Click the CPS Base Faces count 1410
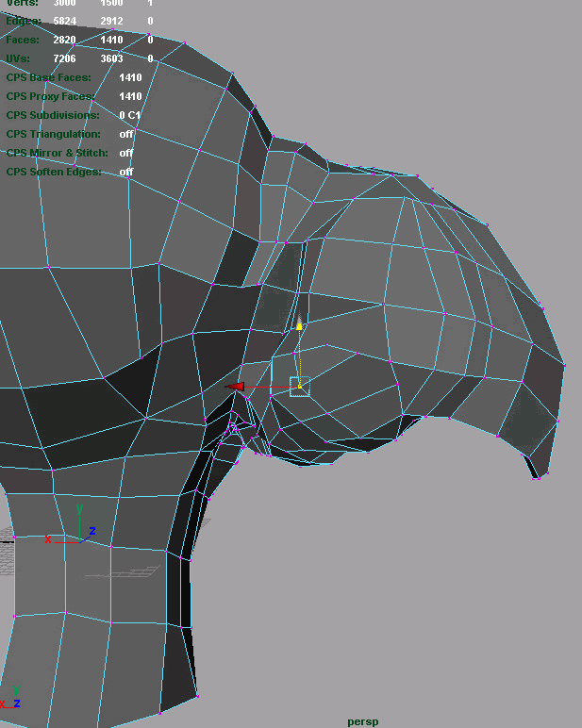This screenshot has height=728, width=582. [x=130, y=77]
